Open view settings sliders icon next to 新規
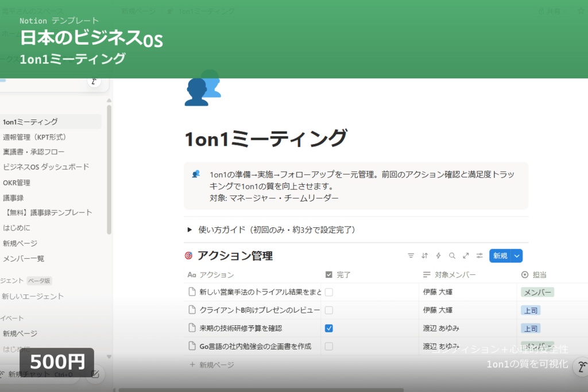The height and width of the screenshot is (392, 588). click(x=479, y=255)
